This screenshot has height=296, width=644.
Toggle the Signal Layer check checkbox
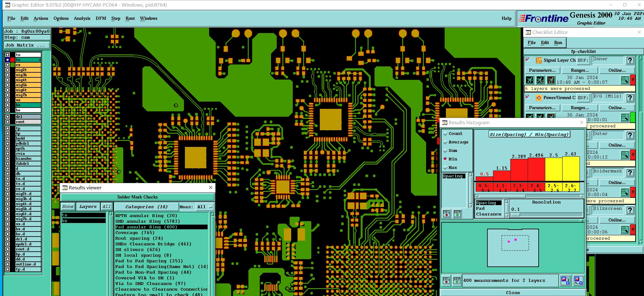528,59
